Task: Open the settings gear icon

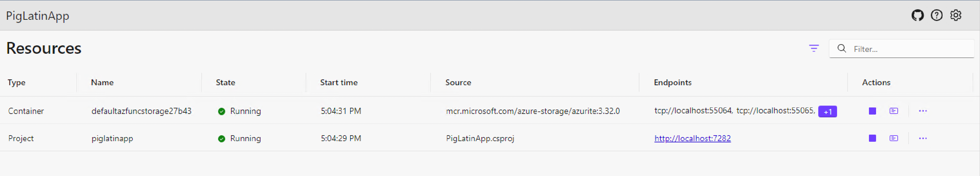Action: [956, 15]
